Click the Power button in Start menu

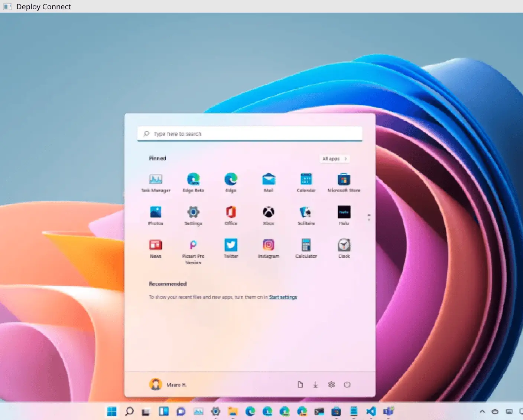tap(347, 385)
